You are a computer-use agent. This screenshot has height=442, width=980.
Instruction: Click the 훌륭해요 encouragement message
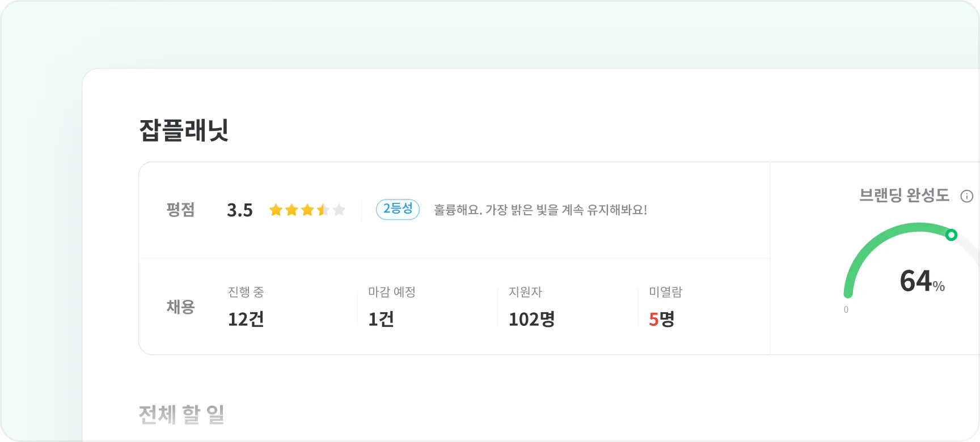point(540,210)
